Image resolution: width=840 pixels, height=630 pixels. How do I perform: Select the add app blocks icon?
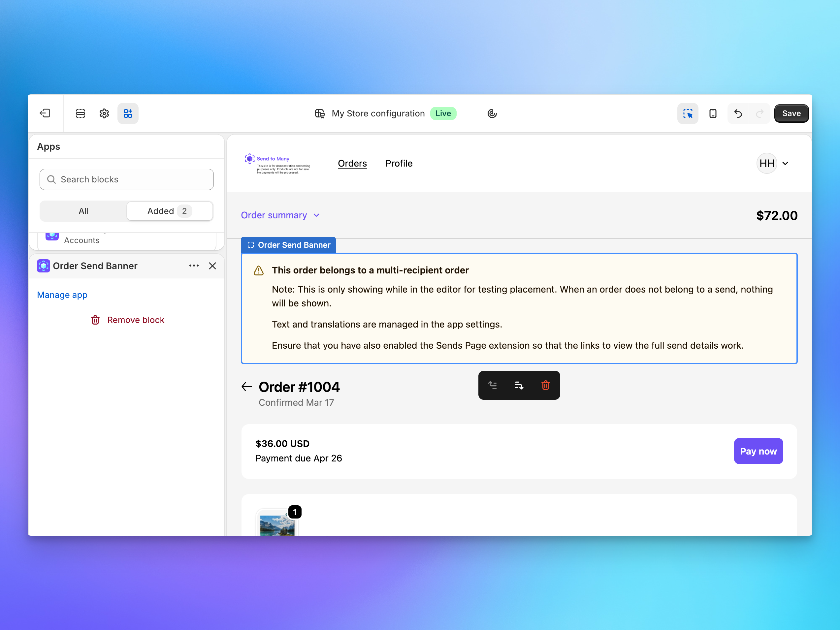coord(128,113)
